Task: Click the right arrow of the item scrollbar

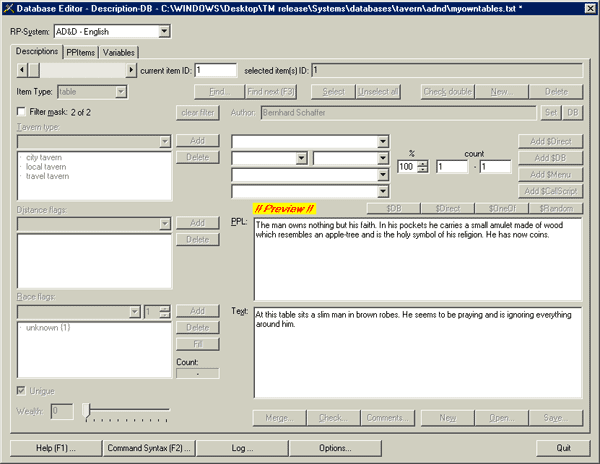Action: click(x=131, y=70)
